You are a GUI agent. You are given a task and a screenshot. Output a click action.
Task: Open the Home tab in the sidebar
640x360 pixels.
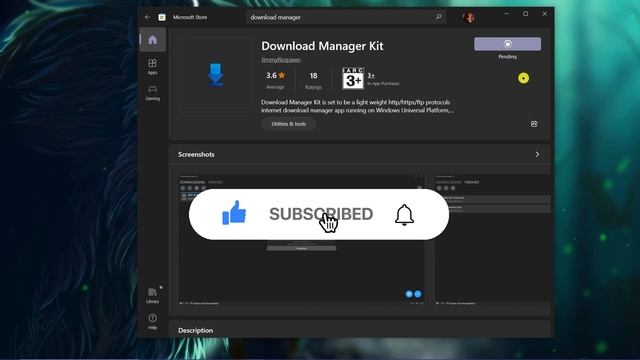coord(153,40)
